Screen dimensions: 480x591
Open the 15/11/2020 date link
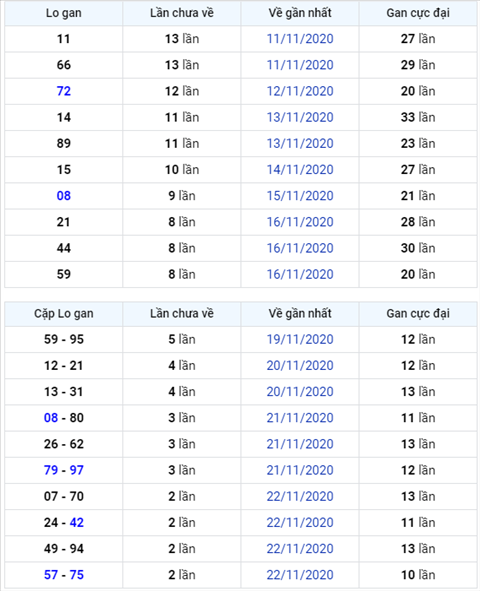tap(300, 196)
